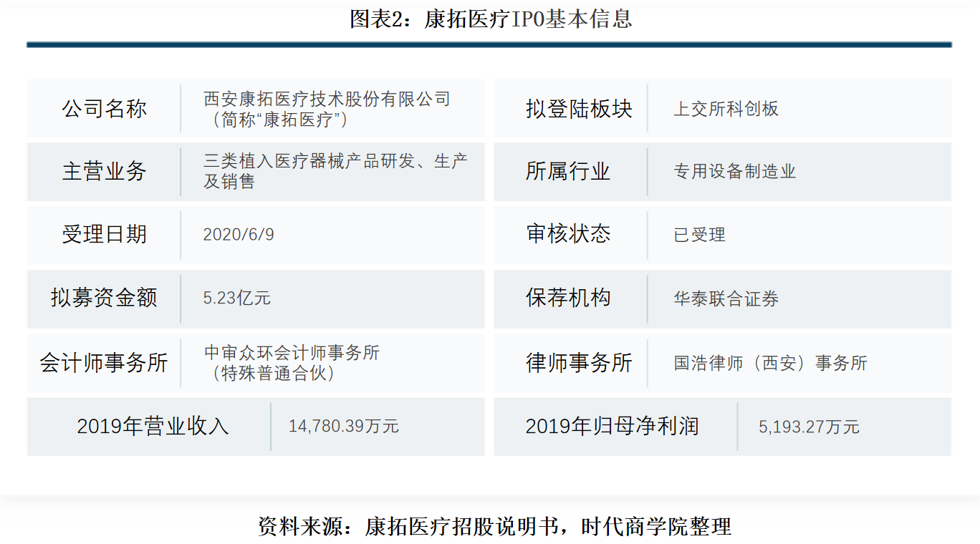
Task: Select the label 2019年营业收入
Action: coord(153,427)
